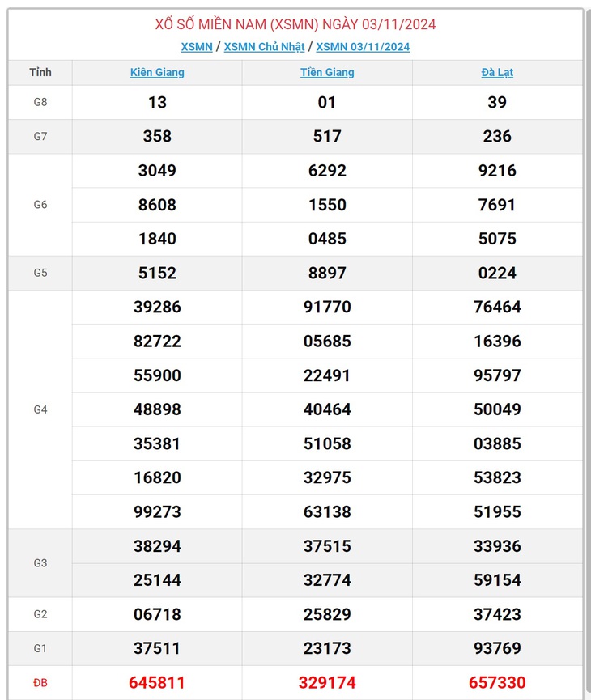The height and width of the screenshot is (700, 591).
Task: Click the Tiền Giang G7 number 517
Action: (x=327, y=136)
